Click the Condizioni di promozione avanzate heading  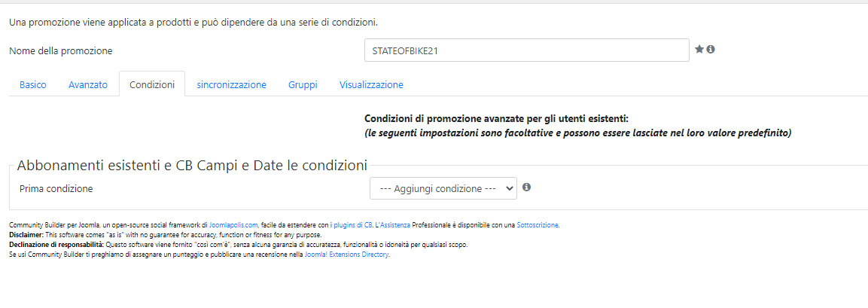(497, 119)
